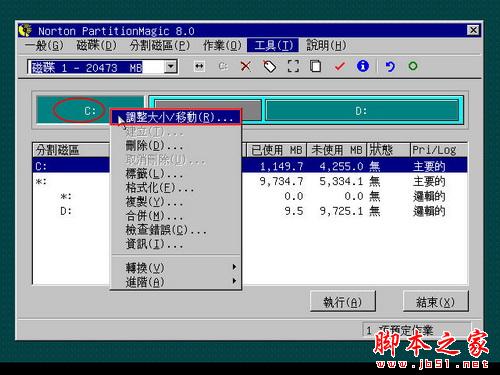Click the PartitionMagic title bar app icon
Screen dimensions: 500x375
(x=25, y=30)
